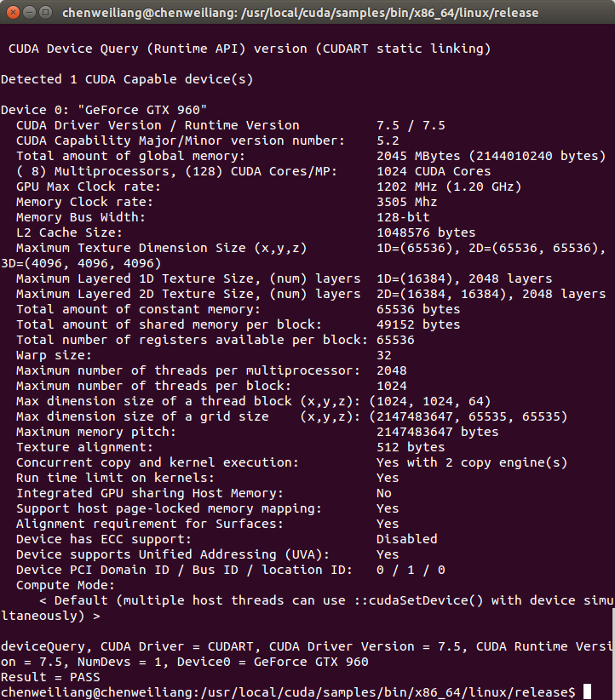
Task: Click the "1024 CUDA Cores" value
Action: click(x=434, y=171)
